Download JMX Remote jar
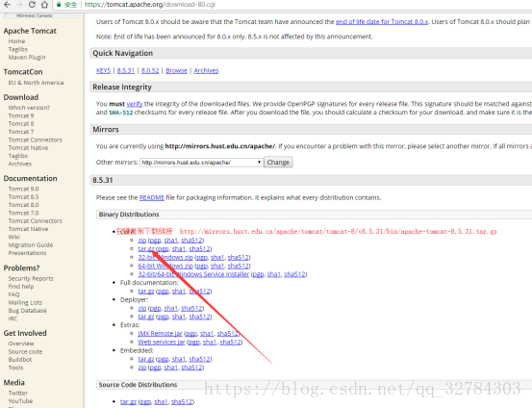The width and height of the screenshot is (532, 408). pos(160,334)
